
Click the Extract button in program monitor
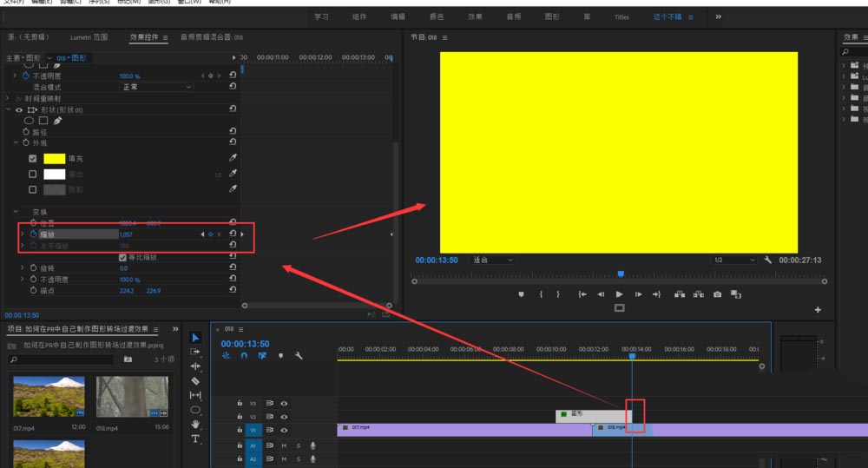point(699,294)
